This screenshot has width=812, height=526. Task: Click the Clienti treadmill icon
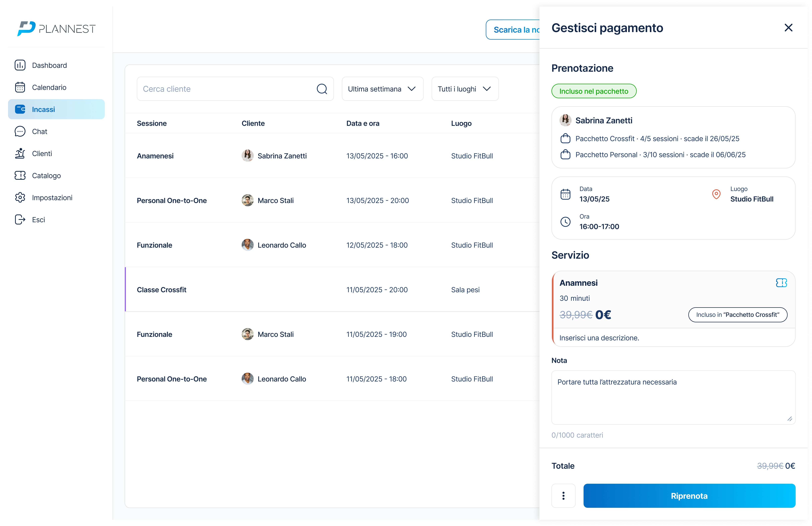coord(20,154)
